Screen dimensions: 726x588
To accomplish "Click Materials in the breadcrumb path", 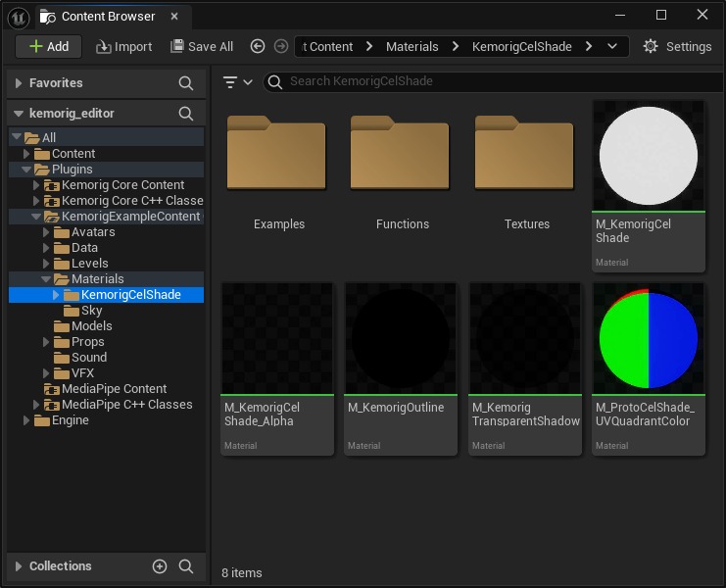I will tap(411, 46).
